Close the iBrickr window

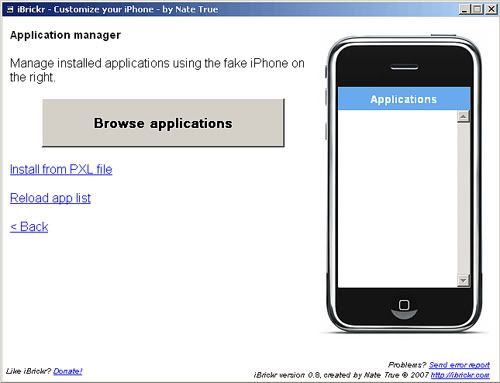coord(491,9)
